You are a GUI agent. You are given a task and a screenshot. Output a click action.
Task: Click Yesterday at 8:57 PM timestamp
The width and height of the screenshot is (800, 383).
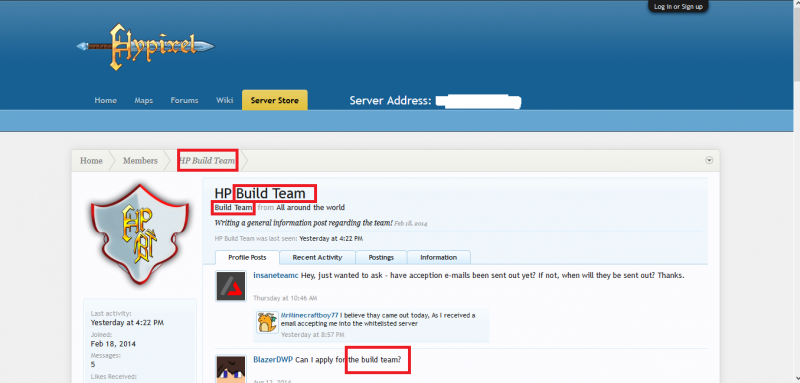[x=313, y=335]
